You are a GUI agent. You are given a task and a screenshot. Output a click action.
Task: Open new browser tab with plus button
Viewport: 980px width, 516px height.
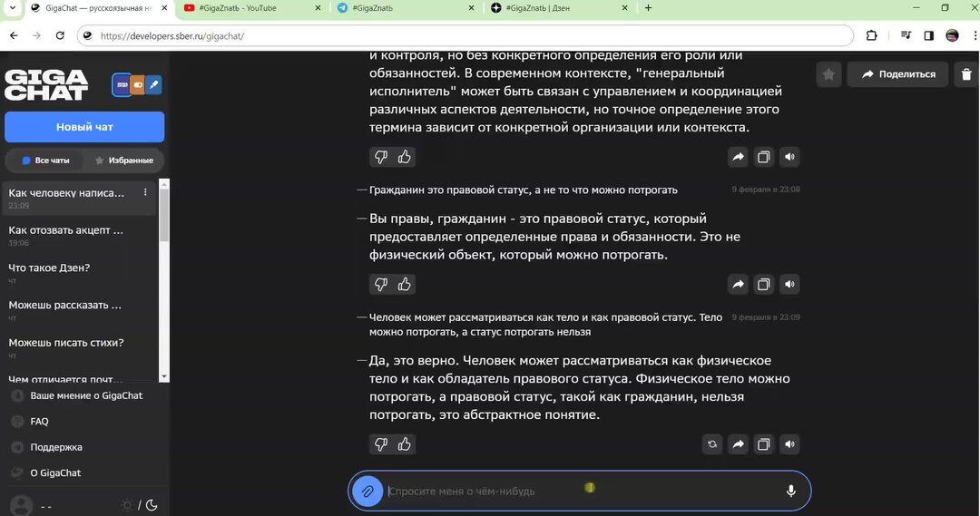click(x=648, y=8)
